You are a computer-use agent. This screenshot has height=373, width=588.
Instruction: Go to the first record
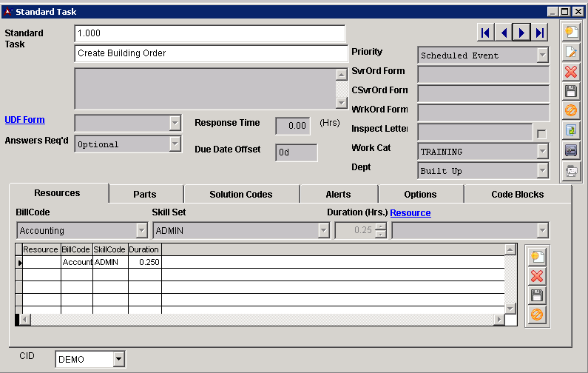[x=485, y=33]
